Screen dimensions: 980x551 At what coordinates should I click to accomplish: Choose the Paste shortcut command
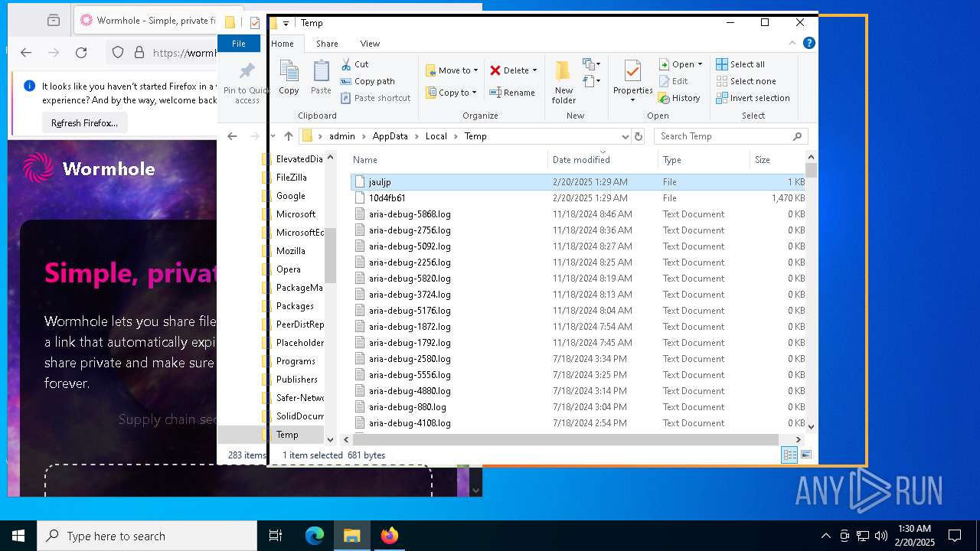[375, 98]
